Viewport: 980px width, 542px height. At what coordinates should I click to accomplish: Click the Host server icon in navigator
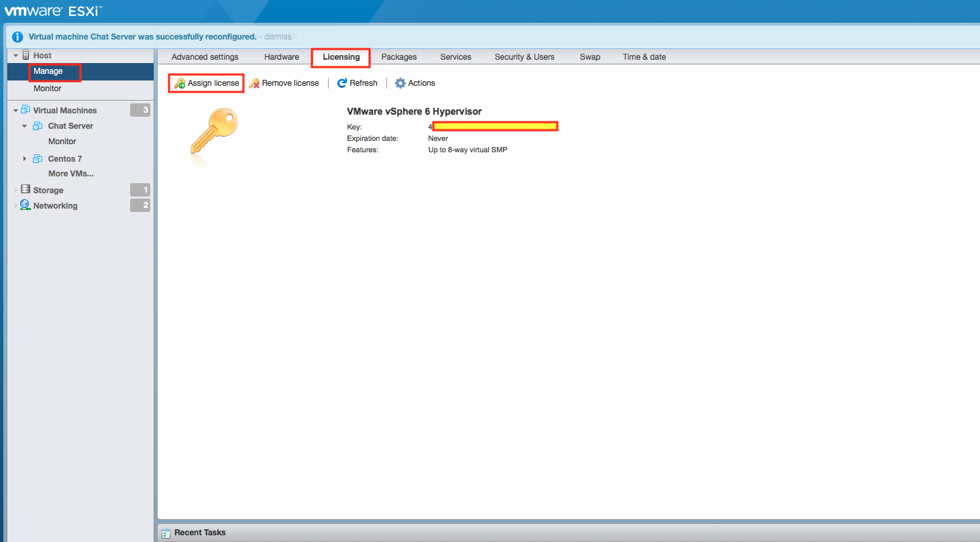25,55
